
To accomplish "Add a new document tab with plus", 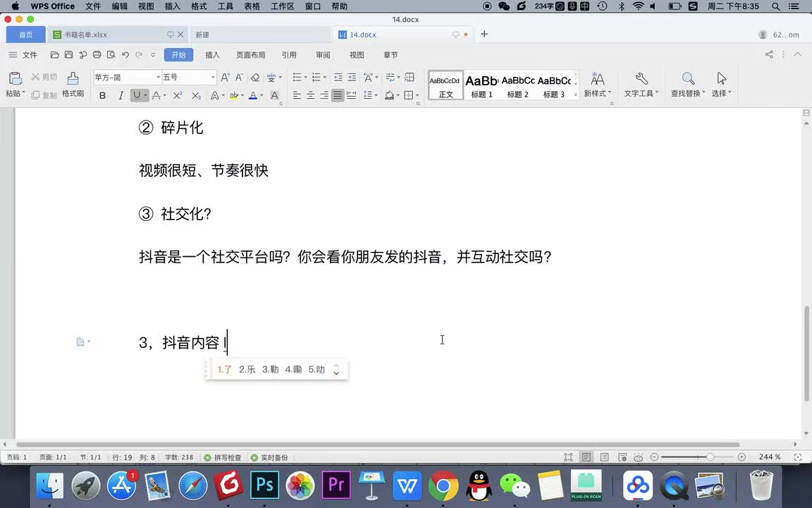I will pos(484,34).
